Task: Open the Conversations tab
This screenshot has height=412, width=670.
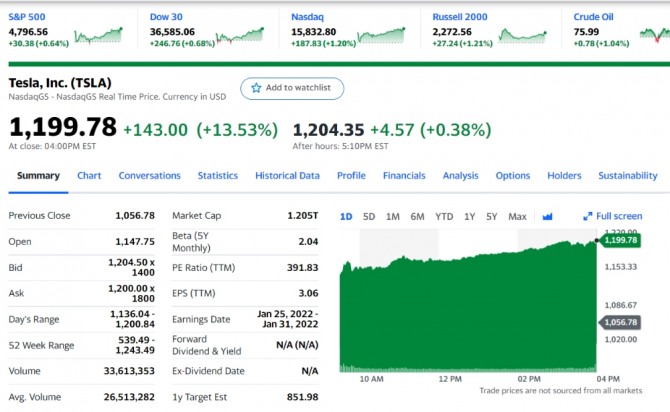Action: [x=149, y=176]
